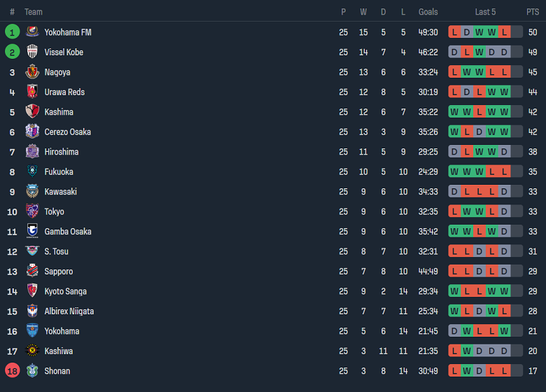Click the red rank 18 relegation badge
The image size is (546, 392).
tap(12, 371)
